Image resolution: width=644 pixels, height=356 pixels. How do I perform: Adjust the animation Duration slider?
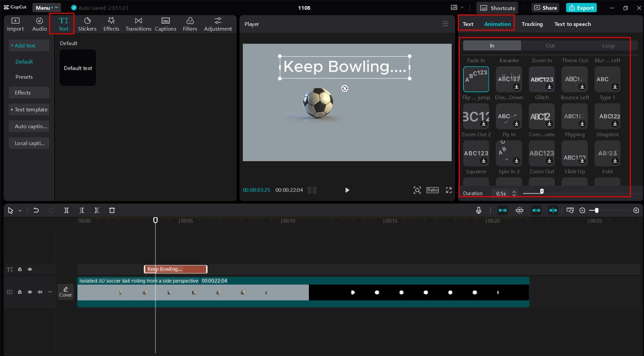[542, 191]
